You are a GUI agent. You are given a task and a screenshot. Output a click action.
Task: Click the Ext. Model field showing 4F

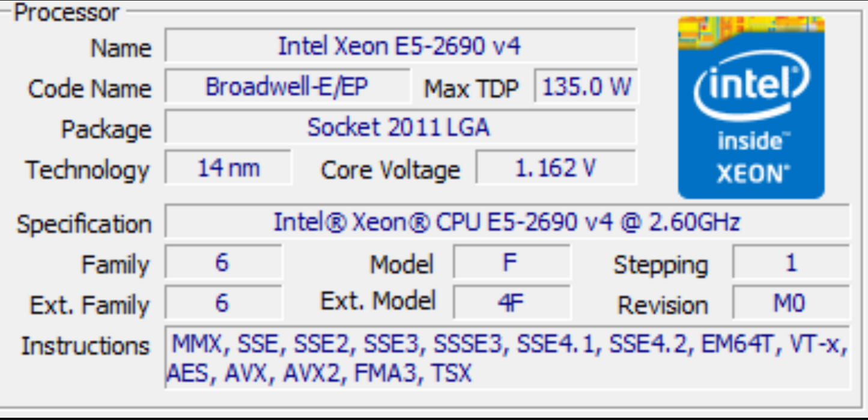[x=511, y=303]
